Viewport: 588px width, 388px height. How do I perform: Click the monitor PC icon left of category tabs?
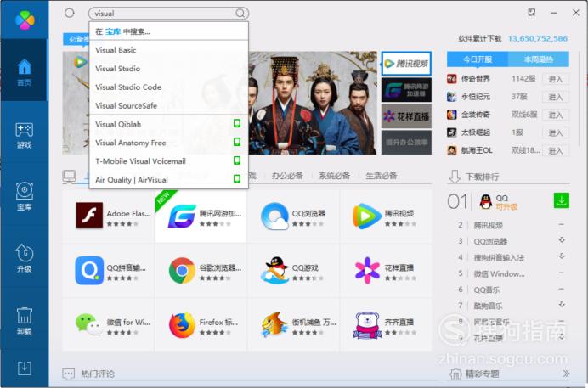tap(70, 177)
